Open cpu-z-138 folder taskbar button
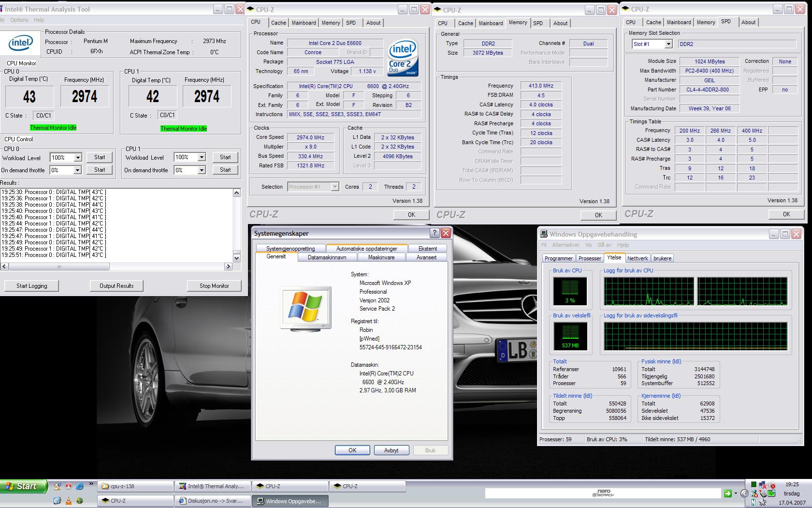Screen dimensions: 812x508 pos(135,486)
